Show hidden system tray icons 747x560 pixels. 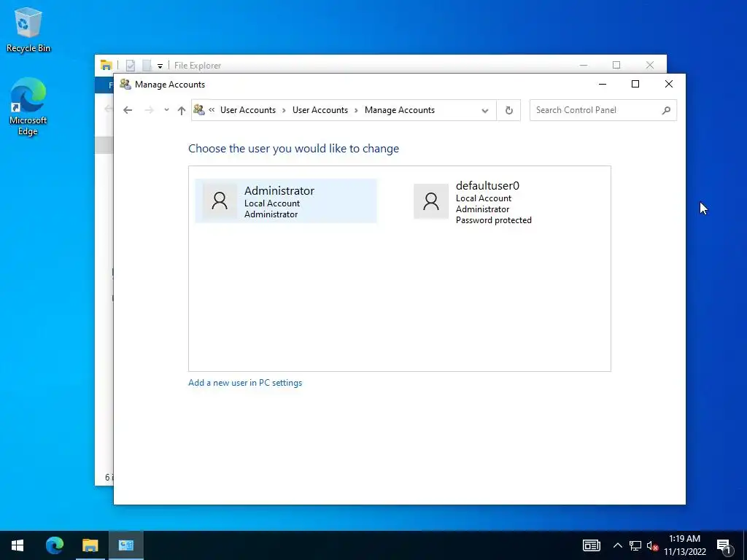pyautogui.click(x=617, y=545)
